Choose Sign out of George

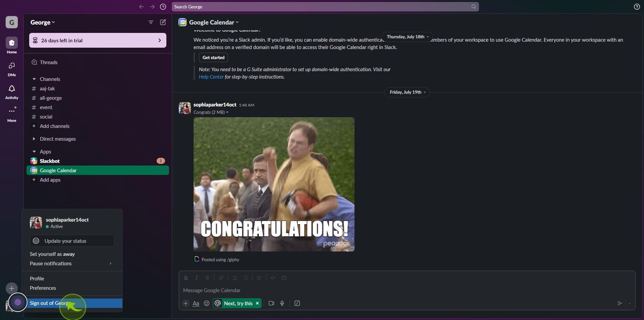72,303
